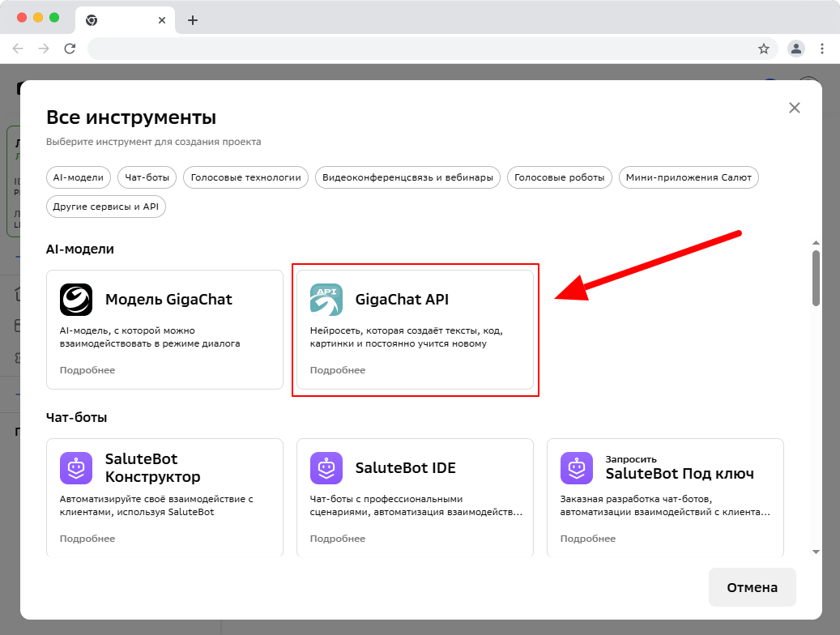The width and height of the screenshot is (840, 635).
Task: Open the Модель GigaChat logo icon
Action: coord(76,300)
